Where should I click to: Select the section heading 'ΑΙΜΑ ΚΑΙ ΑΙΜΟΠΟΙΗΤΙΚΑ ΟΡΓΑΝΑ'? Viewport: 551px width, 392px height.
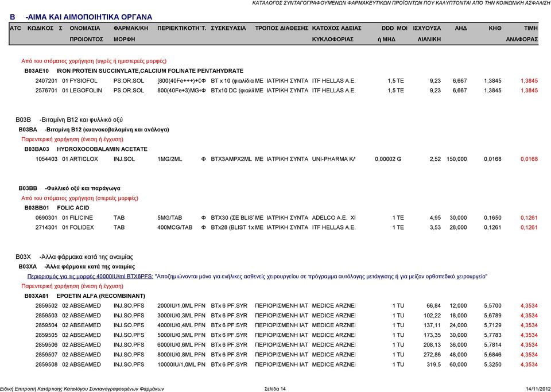(89, 17)
